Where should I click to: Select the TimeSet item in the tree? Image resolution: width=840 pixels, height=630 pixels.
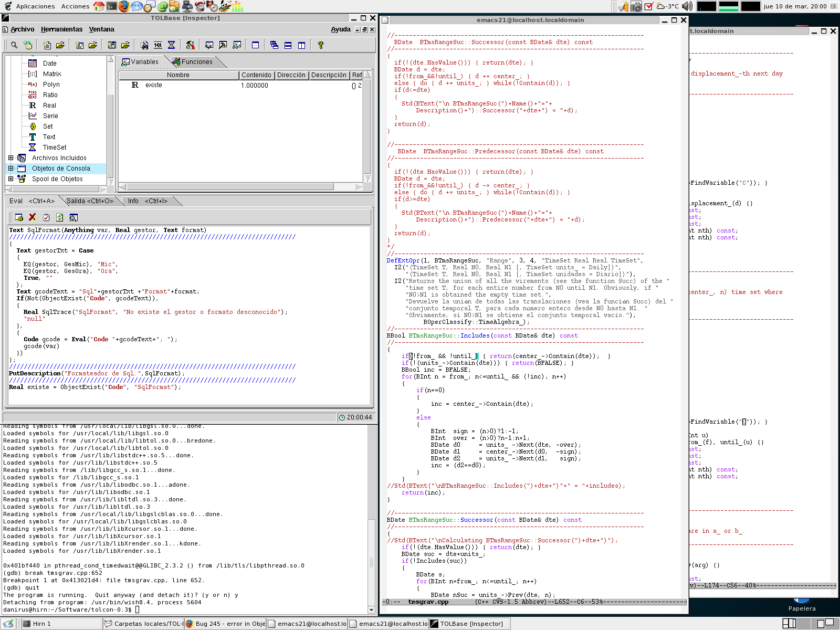(x=54, y=148)
